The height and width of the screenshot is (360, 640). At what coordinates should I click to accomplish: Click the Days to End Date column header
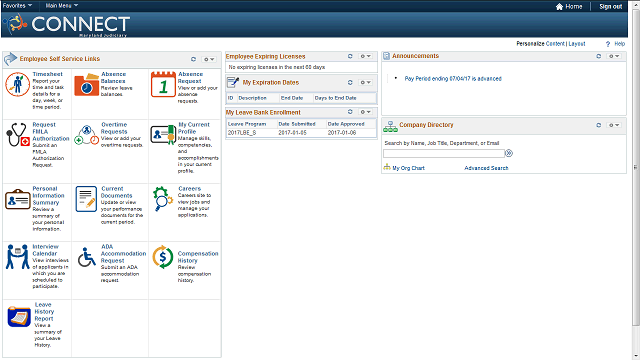336,98
